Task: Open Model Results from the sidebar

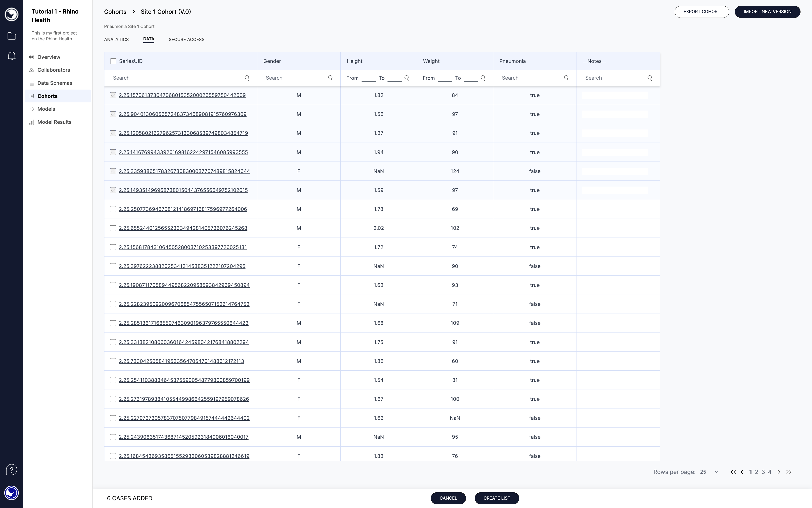Action: tap(54, 122)
